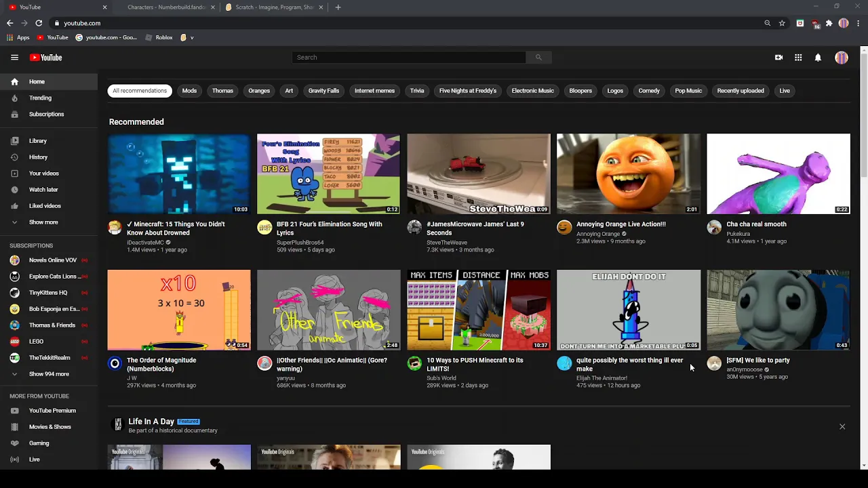Open the Other Friends animatic thumbnail
This screenshot has height=488, width=868.
[328, 310]
